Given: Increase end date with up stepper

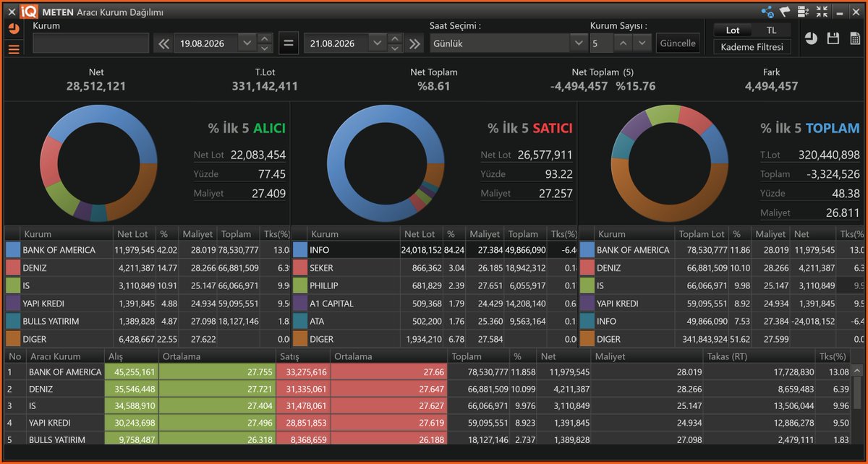Looking at the screenshot, I should (395, 38).
